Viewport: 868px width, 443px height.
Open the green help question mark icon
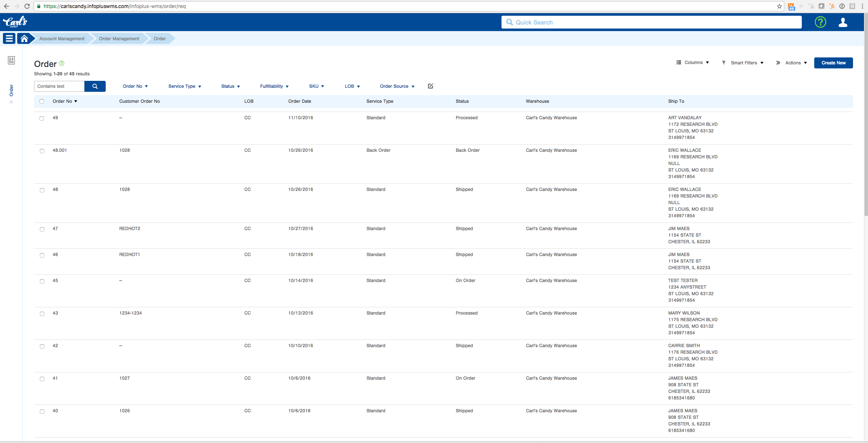(820, 22)
